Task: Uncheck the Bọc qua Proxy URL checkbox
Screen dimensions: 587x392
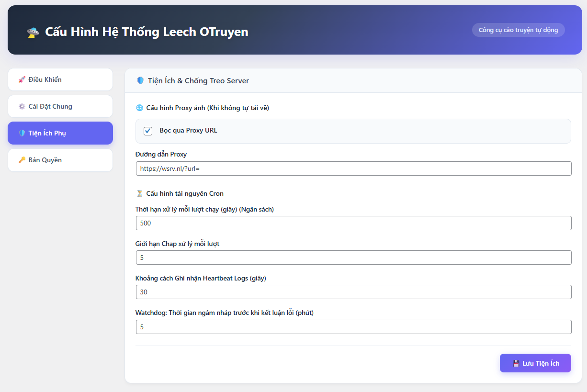Action: (x=148, y=131)
